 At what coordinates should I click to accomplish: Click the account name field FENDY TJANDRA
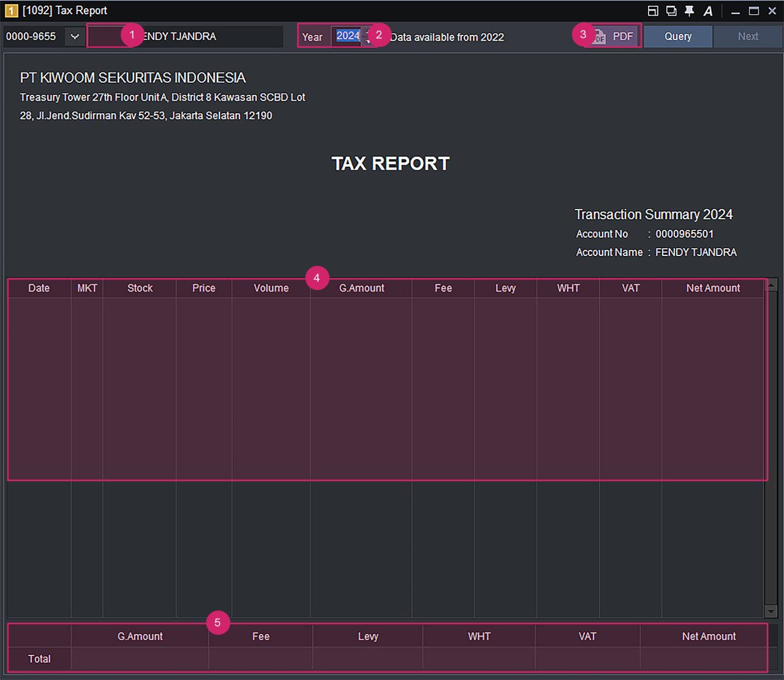pyautogui.click(x=184, y=37)
